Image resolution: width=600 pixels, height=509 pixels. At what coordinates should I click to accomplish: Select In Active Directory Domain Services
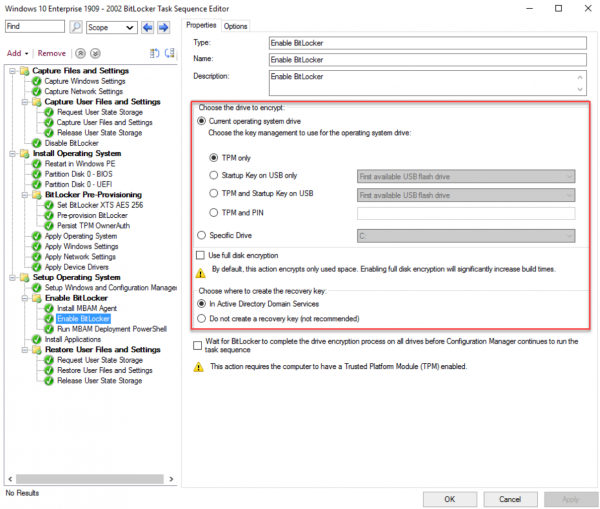[201, 304]
